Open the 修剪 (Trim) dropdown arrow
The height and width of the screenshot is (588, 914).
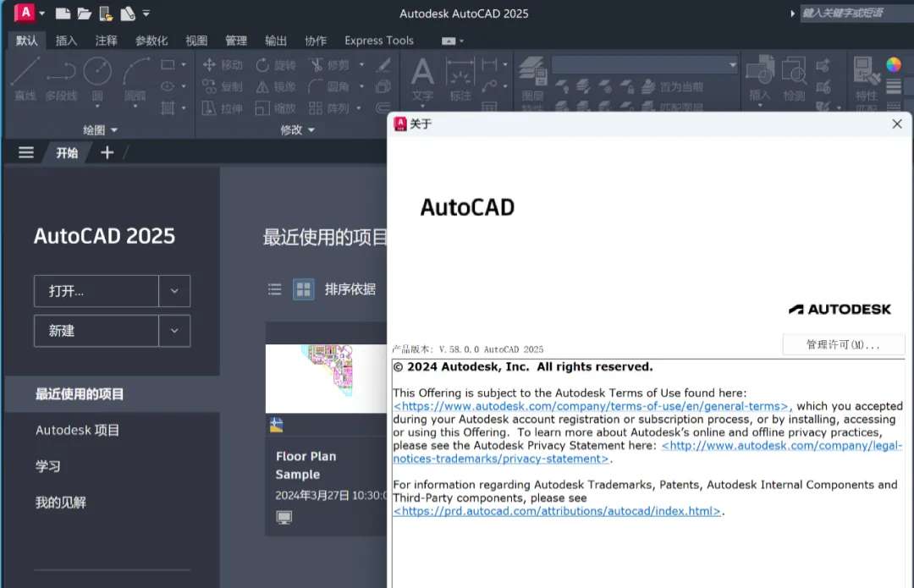point(361,64)
